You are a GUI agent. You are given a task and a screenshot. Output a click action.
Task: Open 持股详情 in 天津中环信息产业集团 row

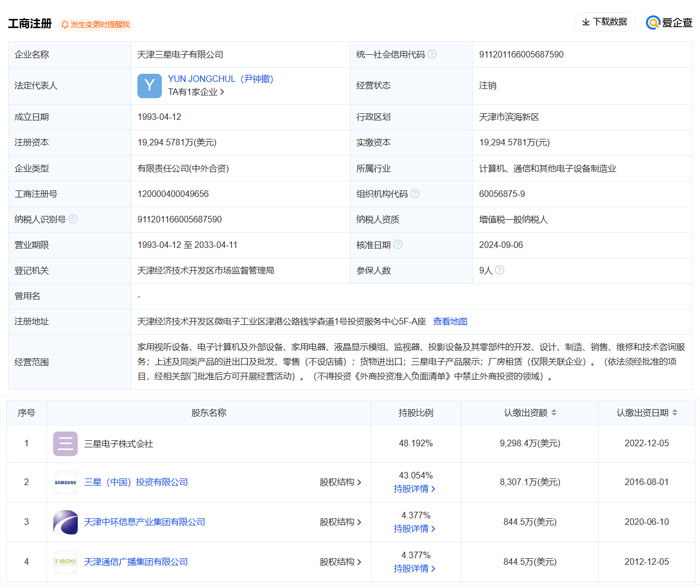coord(414,529)
